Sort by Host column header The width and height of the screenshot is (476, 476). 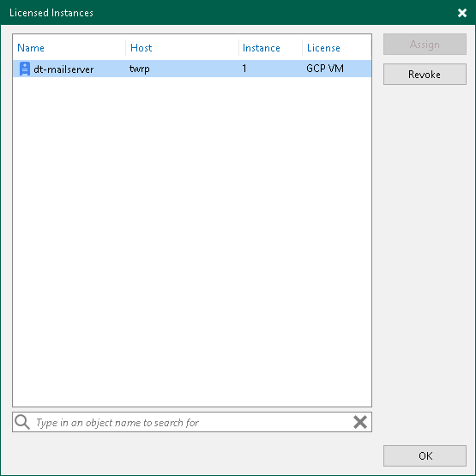pyautogui.click(x=142, y=48)
